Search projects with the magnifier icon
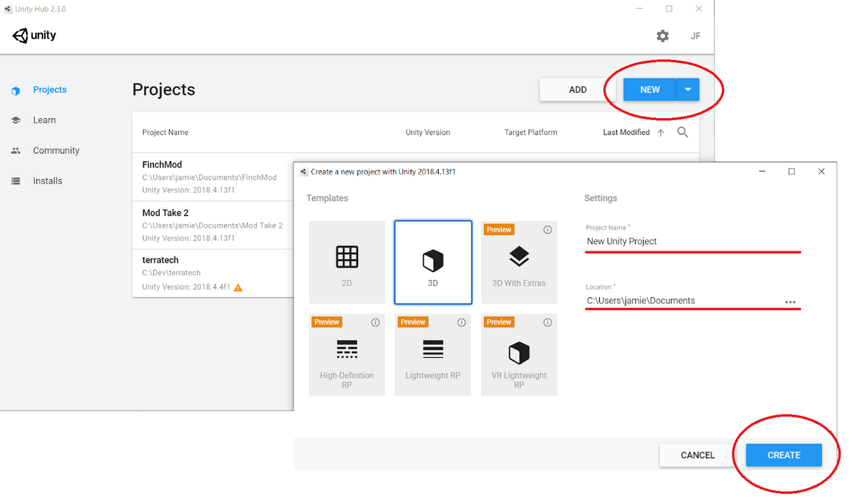Image resolution: width=859 pixels, height=504 pixels. point(683,132)
